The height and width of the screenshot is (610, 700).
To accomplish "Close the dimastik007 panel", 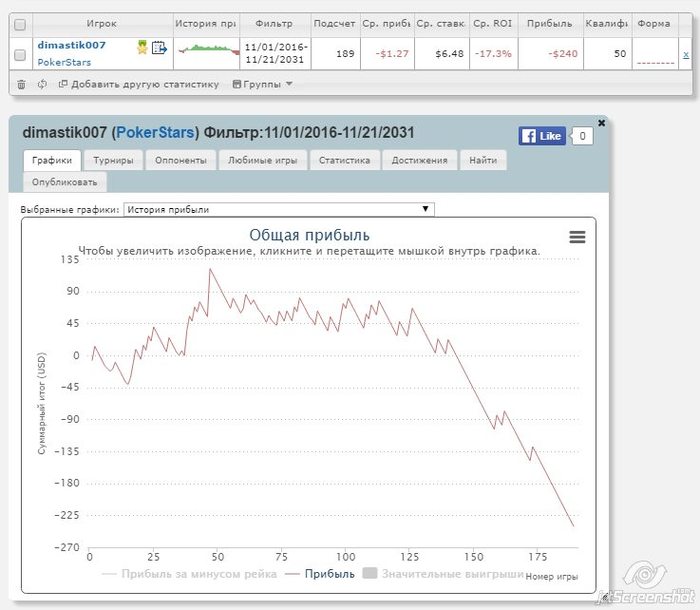I will coord(601,123).
